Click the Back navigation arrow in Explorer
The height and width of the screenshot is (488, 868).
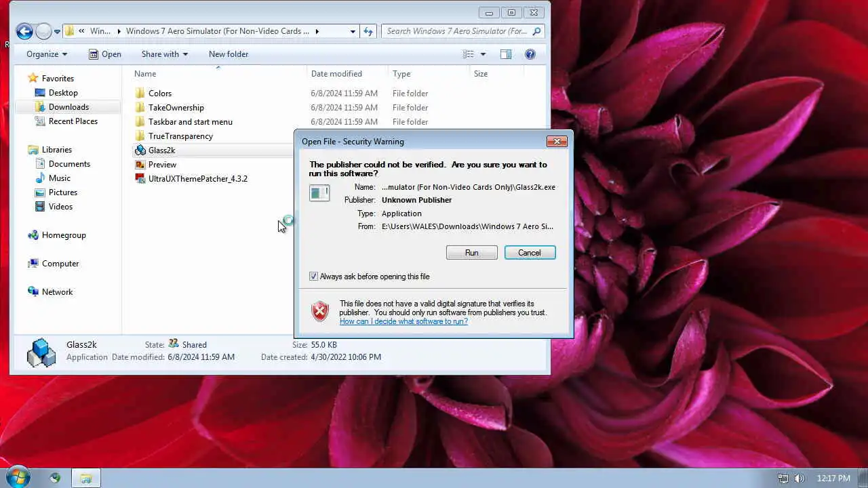coord(24,31)
